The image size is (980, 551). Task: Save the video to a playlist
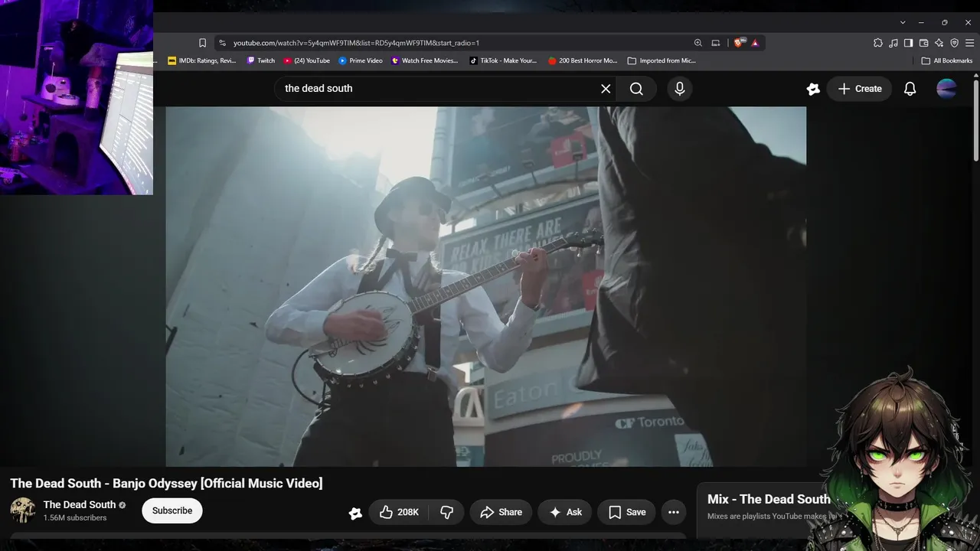click(x=627, y=512)
